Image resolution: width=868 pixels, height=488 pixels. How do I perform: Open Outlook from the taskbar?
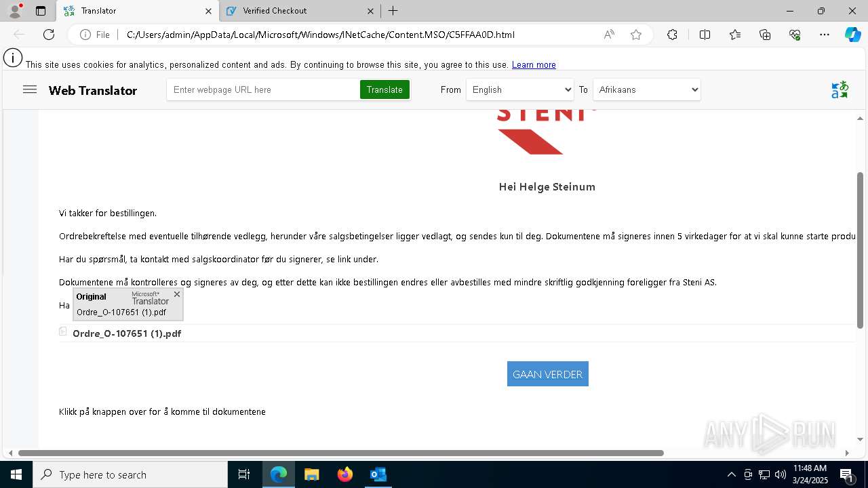[378, 474]
